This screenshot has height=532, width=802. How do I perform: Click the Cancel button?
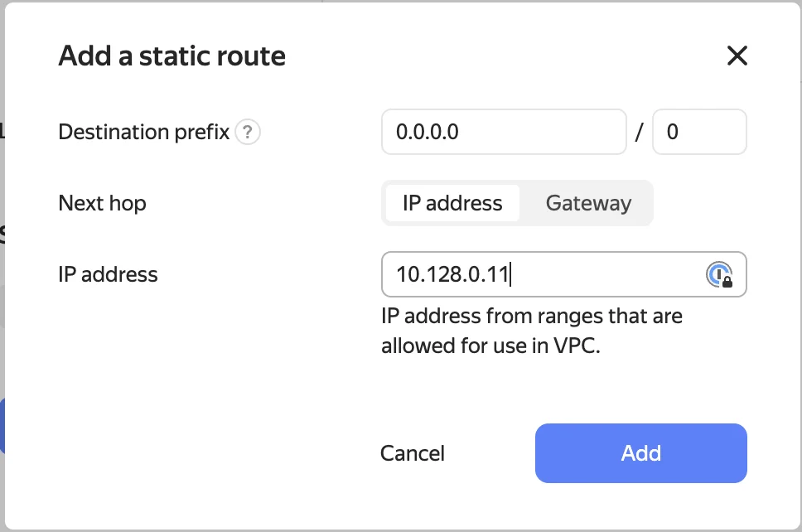point(413,453)
